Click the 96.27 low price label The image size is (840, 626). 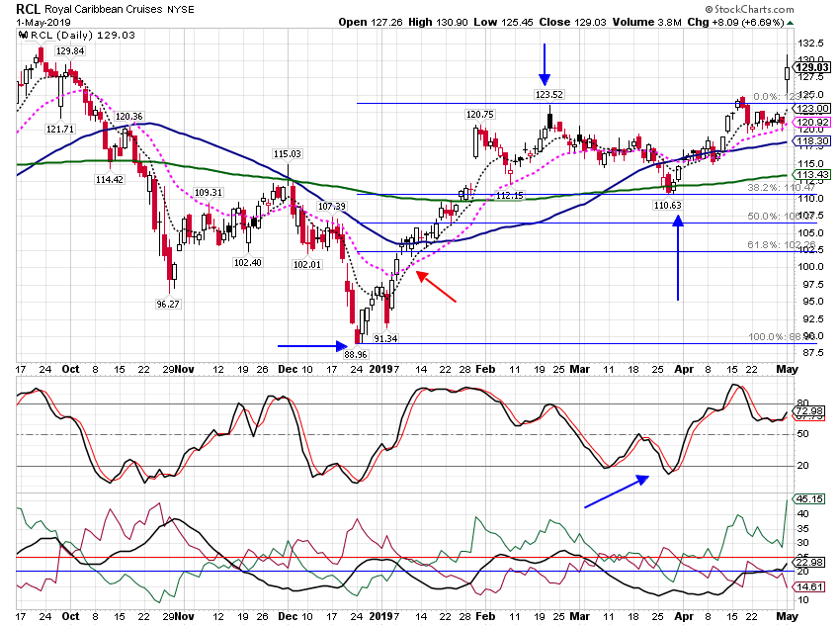pos(168,304)
